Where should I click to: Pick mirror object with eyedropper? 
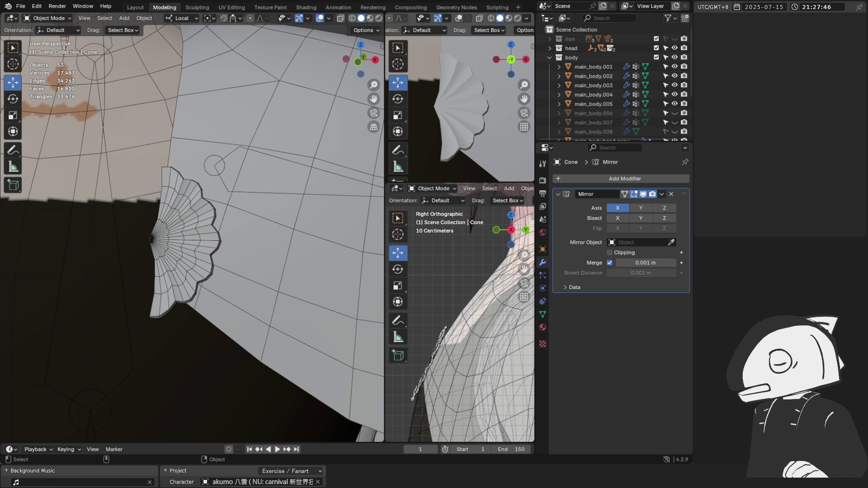click(x=671, y=242)
